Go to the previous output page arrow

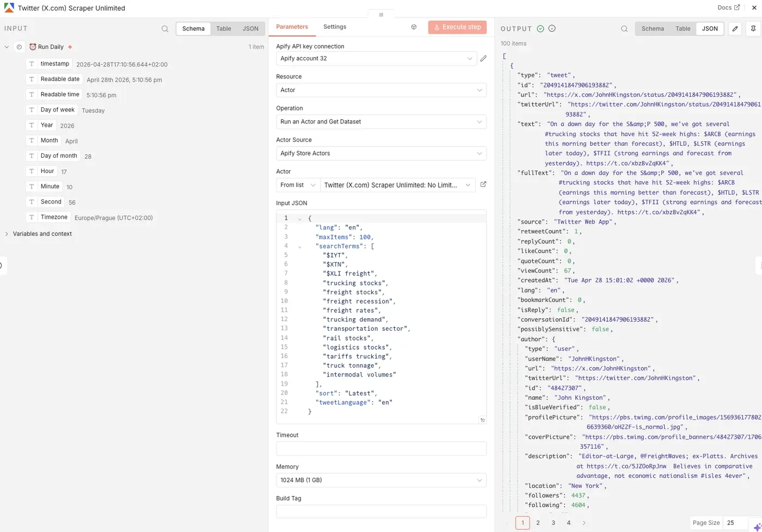(507, 523)
